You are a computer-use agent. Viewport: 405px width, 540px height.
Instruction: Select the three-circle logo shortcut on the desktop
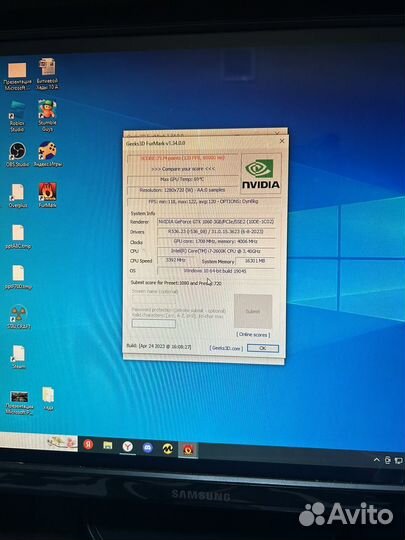19,316
